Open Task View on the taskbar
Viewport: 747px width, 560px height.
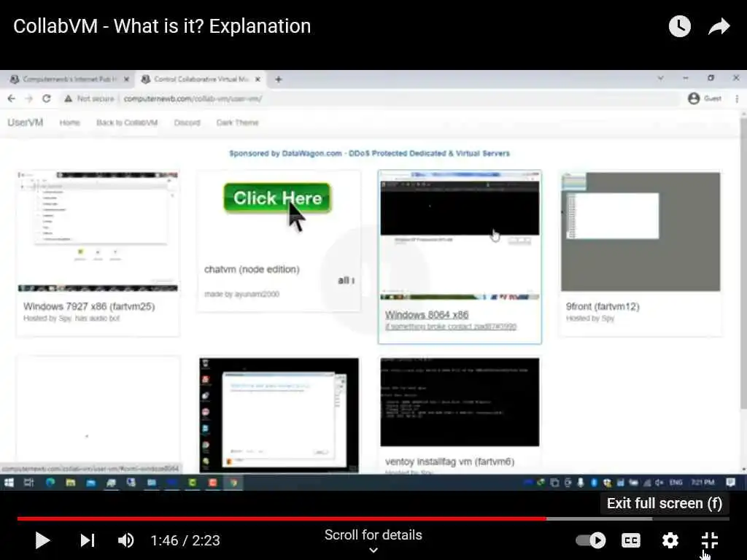[x=29, y=483]
